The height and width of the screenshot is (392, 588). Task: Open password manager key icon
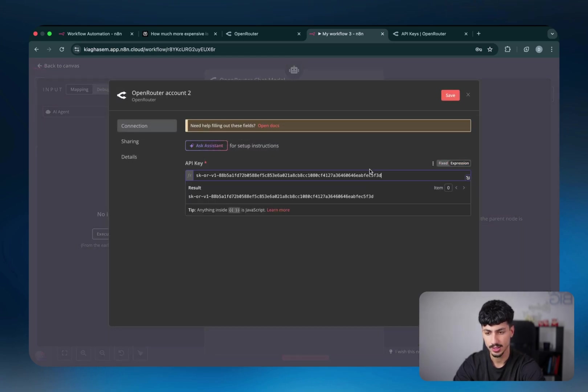click(478, 49)
